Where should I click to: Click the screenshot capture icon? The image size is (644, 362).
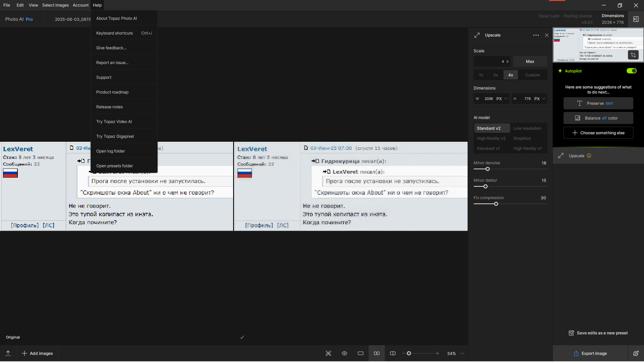point(328,353)
